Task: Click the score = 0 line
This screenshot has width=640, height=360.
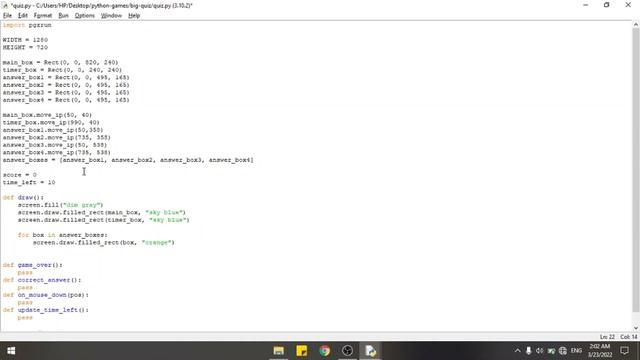Action: click(20, 175)
